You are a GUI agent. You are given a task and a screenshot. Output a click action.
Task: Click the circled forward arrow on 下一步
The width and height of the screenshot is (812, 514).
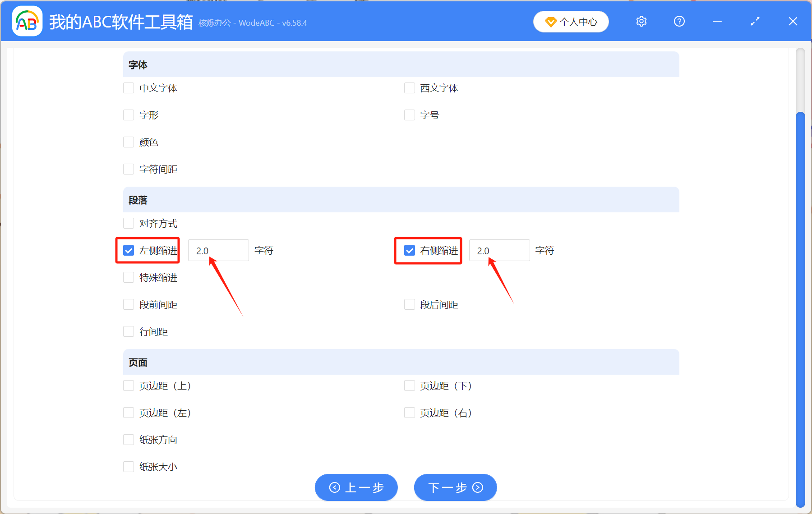[x=478, y=487]
